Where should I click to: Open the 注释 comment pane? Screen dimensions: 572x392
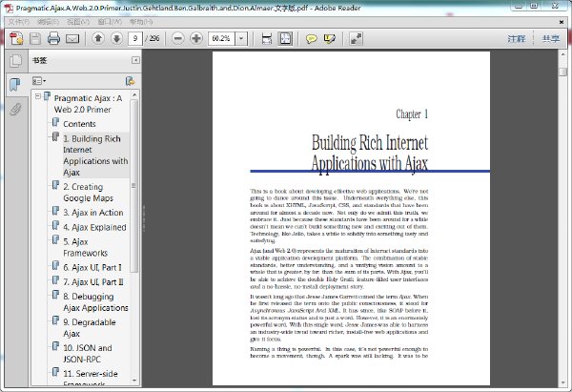[x=517, y=38]
